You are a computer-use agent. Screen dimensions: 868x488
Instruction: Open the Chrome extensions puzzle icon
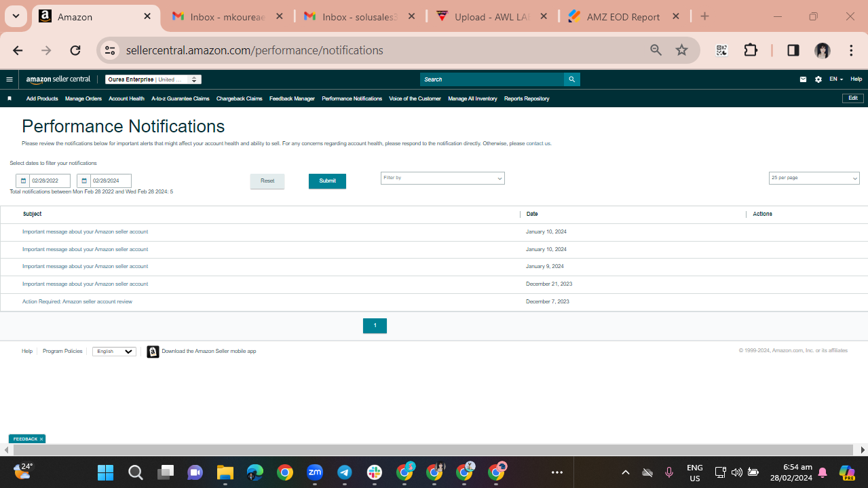coord(751,50)
